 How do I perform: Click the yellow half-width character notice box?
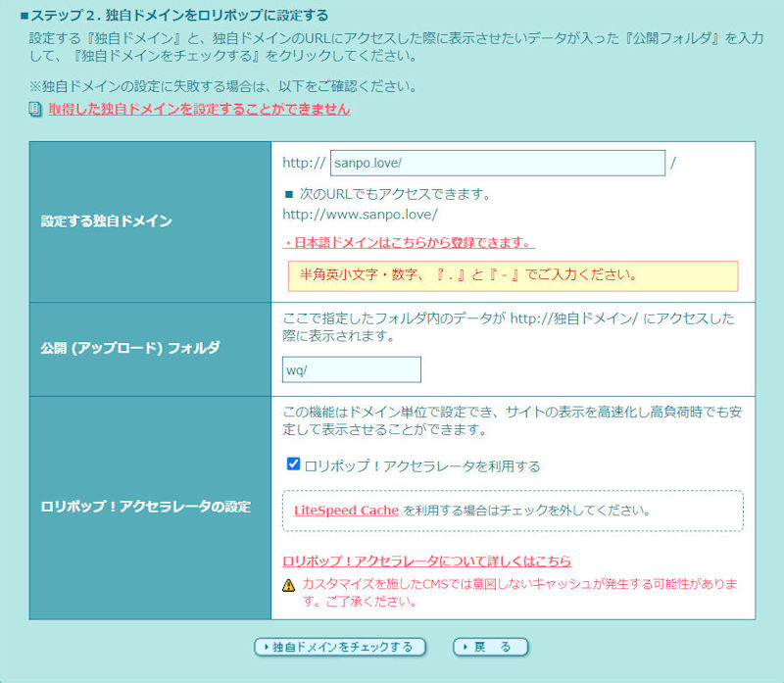[x=513, y=275]
